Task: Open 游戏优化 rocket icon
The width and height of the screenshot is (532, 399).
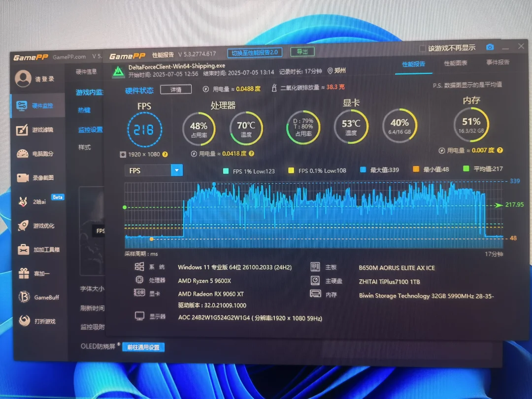Action: tap(23, 226)
